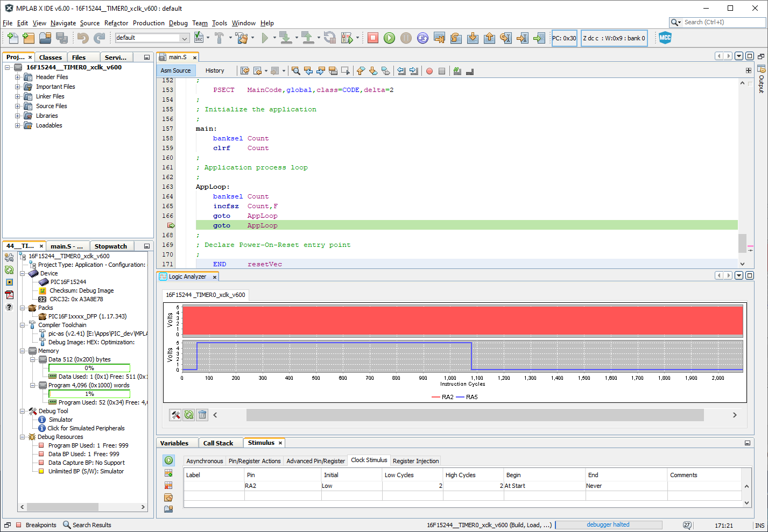Viewport: 768px width, 532px height.
Task: Collapse the Memory node in dashboard
Action: pos(23,351)
